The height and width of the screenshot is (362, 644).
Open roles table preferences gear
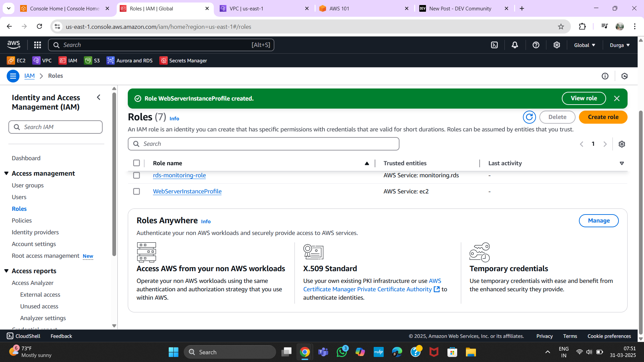[x=622, y=144]
